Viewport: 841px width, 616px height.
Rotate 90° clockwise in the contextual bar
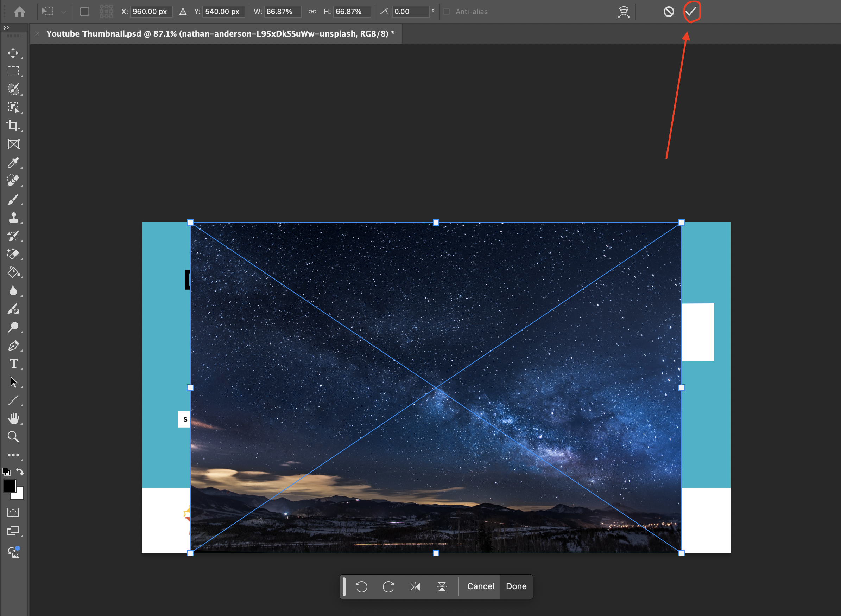click(x=388, y=586)
